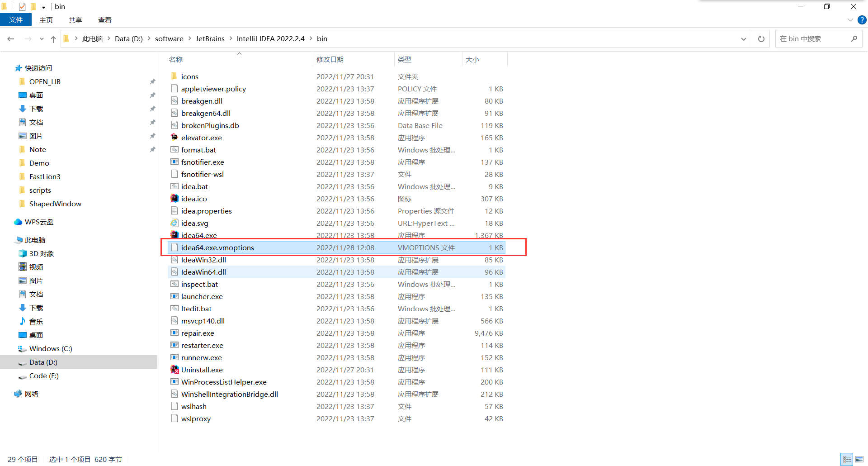Open the quick access toolbar customize dropdown
868x466 pixels.
[43, 7]
